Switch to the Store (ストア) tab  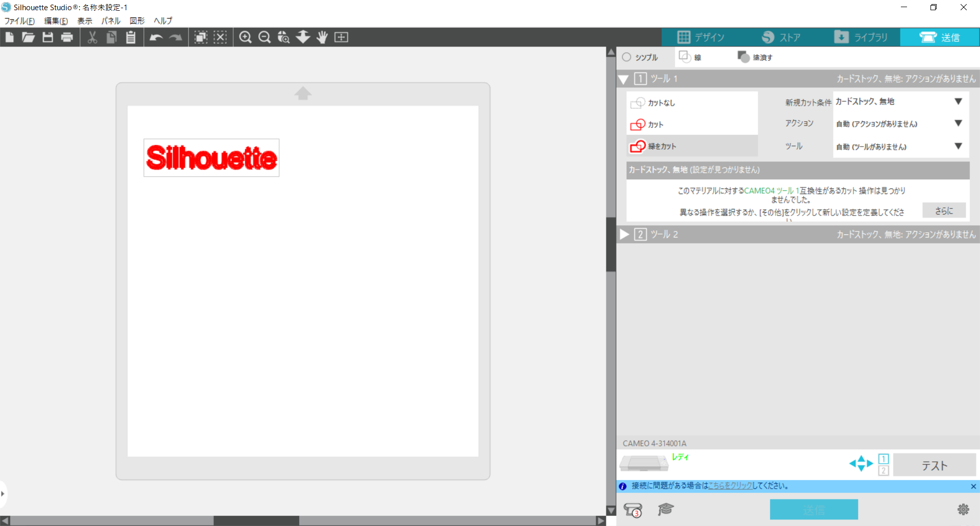click(x=781, y=37)
